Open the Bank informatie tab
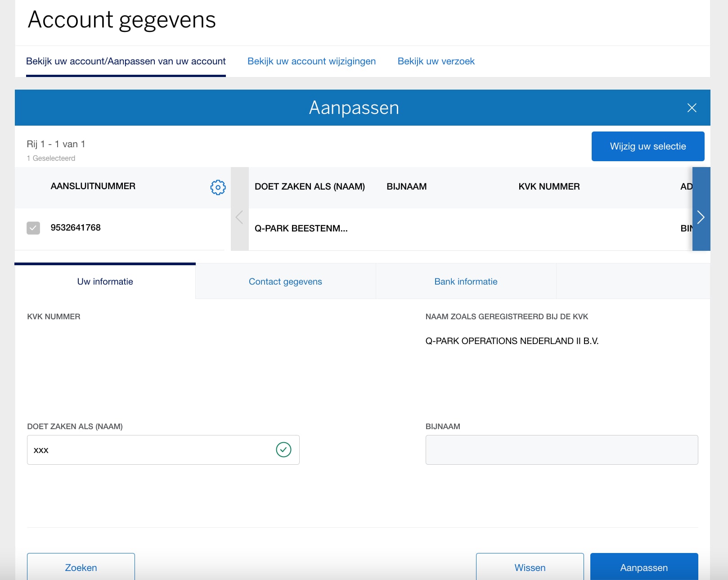The image size is (728, 580). pos(466,281)
